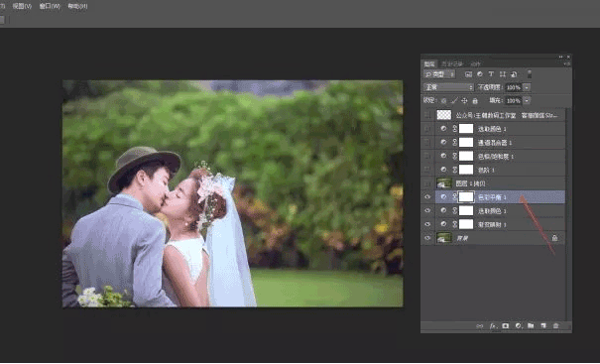The height and width of the screenshot is (364, 600).
Task: Create a new layer icon
Action: tap(543, 325)
